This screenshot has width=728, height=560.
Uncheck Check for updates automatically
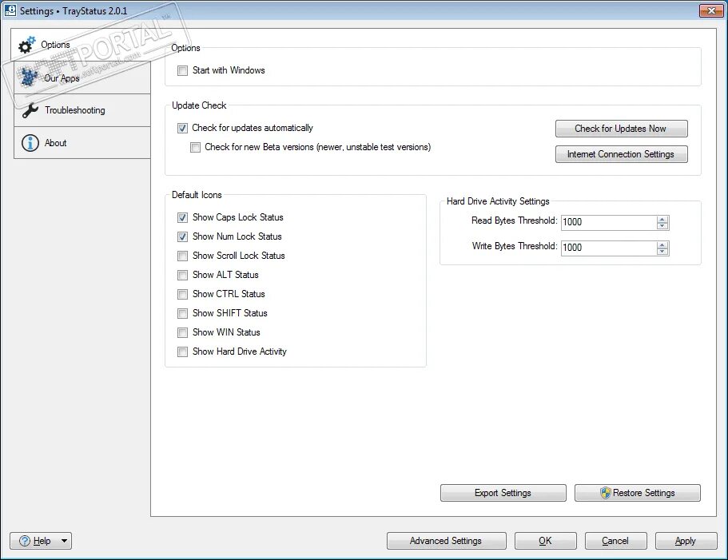(x=182, y=128)
